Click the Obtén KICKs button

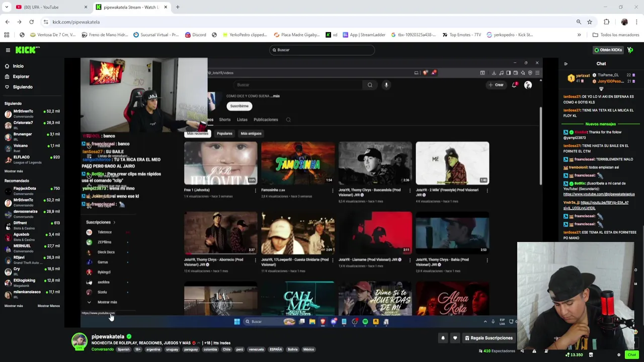[608, 50]
